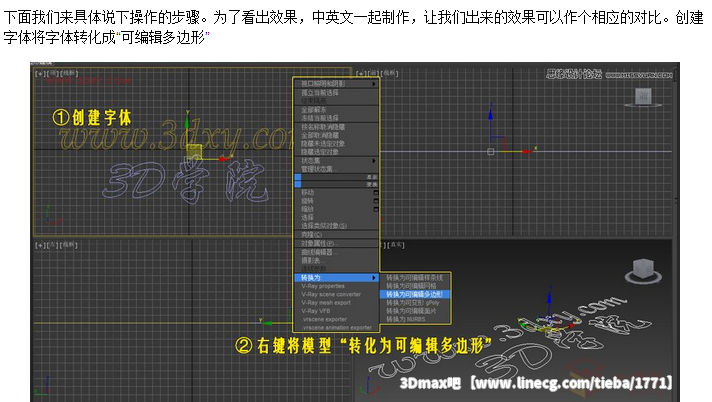Choose .vrscene animation exporter entry
Viewport: 712px width, 402px height.
[336, 328]
